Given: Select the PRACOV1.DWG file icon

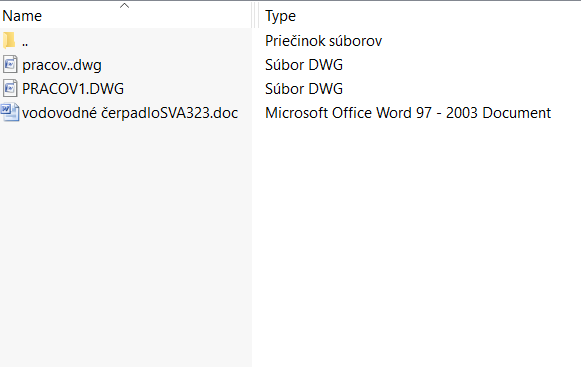Looking at the screenshot, I should click(10, 89).
